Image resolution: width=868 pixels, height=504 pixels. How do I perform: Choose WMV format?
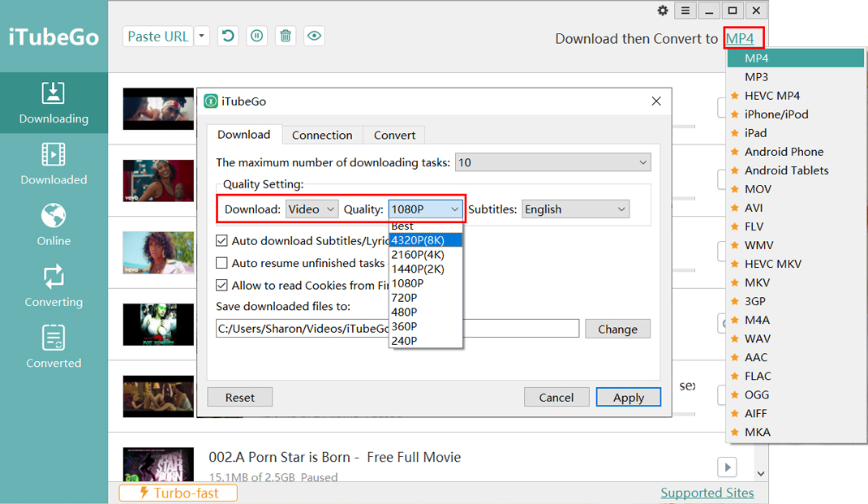coord(796,245)
